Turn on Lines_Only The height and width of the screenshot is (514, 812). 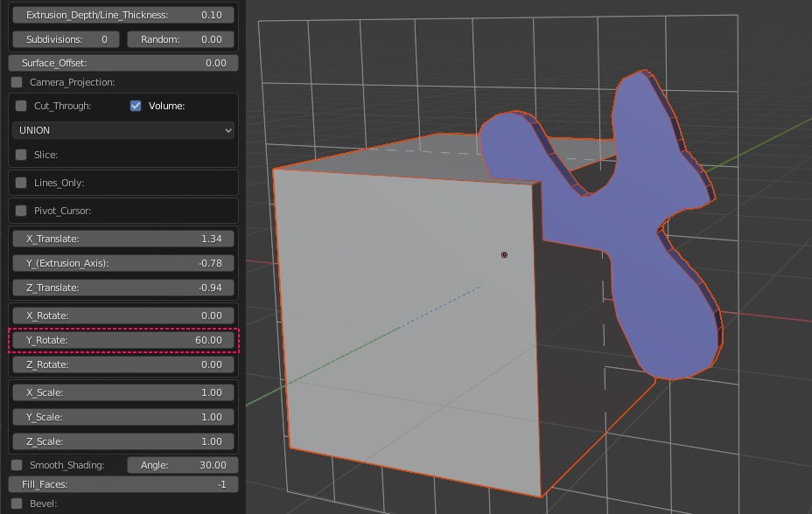pyautogui.click(x=21, y=183)
